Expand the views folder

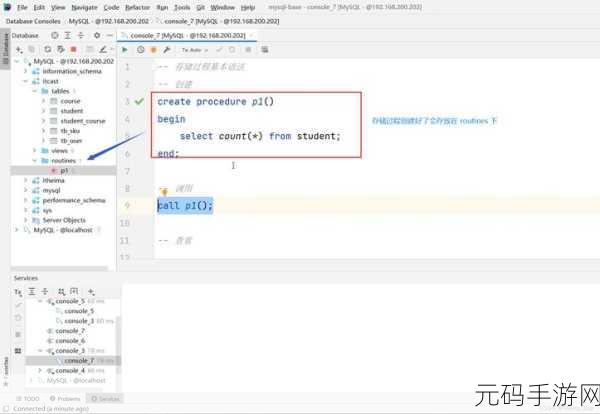pyautogui.click(x=34, y=150)
